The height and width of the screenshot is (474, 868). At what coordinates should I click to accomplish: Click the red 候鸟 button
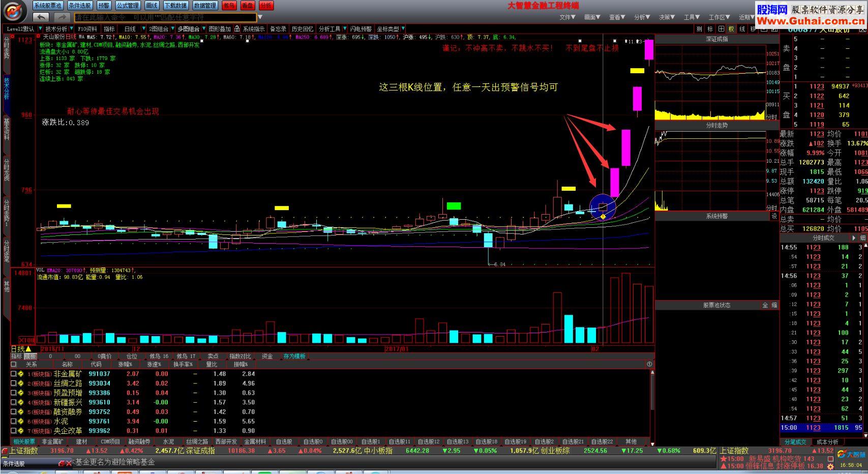tap(229, 6)
